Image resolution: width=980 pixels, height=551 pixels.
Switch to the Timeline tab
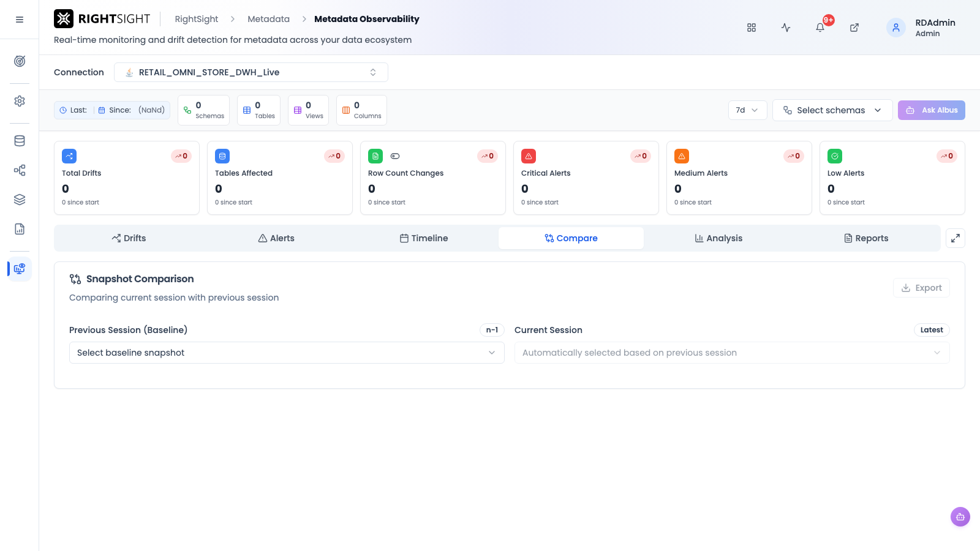(x=424, y=238)
